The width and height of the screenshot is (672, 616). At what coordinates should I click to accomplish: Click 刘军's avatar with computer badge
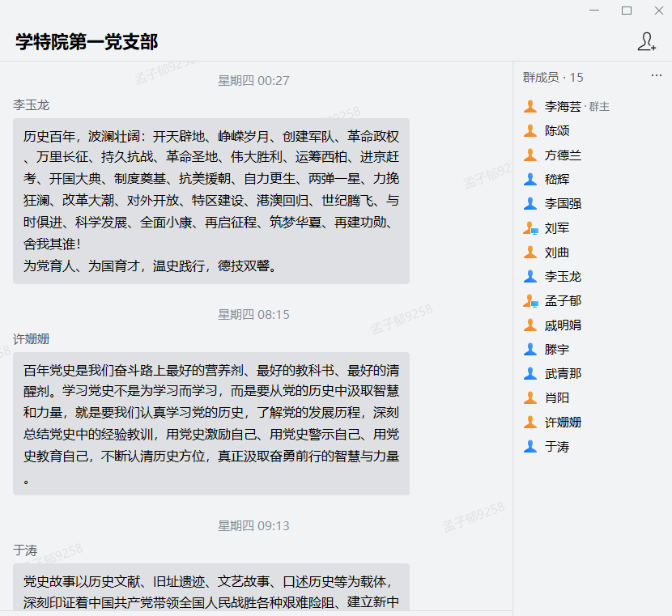coord(530,228)
